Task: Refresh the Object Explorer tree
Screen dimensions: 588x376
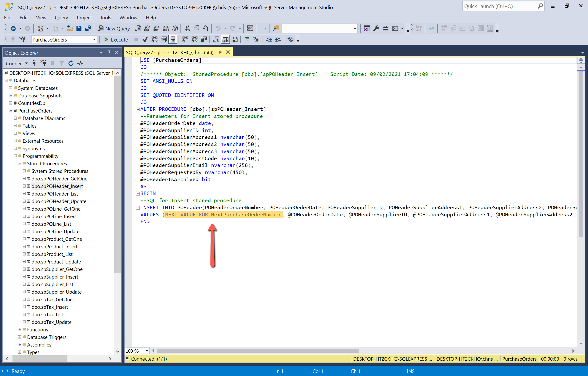Action: pyautogui.click(x=71, y=63)
